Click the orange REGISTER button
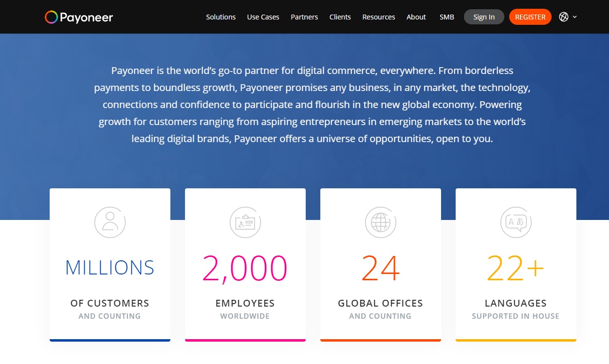 (530, 17)
